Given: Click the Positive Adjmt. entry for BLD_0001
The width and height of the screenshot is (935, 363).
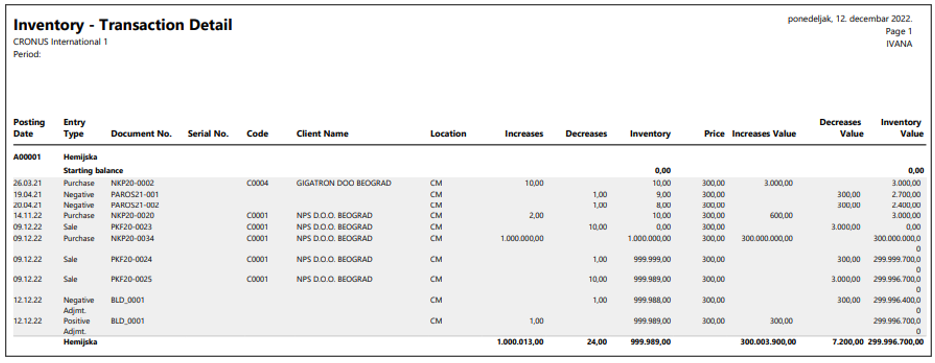Looking at the screenshot, I should (x=77, y=325).
